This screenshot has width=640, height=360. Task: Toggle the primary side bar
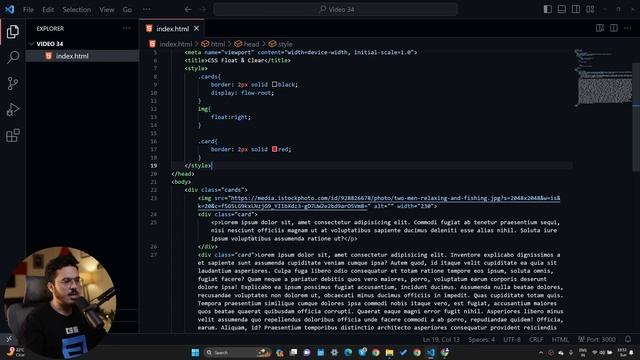pyautogui.click(x=548, y=9)
